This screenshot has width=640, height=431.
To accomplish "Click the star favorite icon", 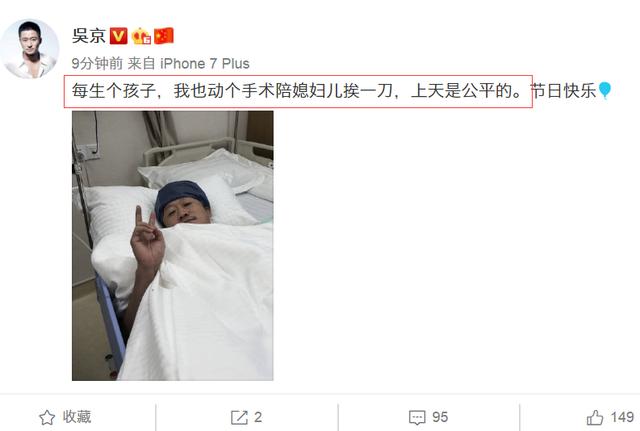I will coord(47,418).
